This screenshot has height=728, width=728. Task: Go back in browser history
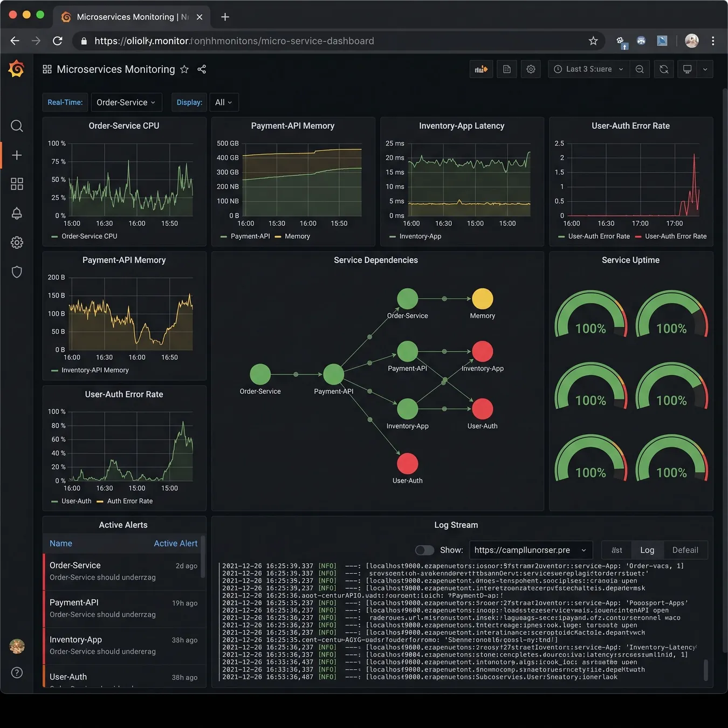[x=15, y=41]
